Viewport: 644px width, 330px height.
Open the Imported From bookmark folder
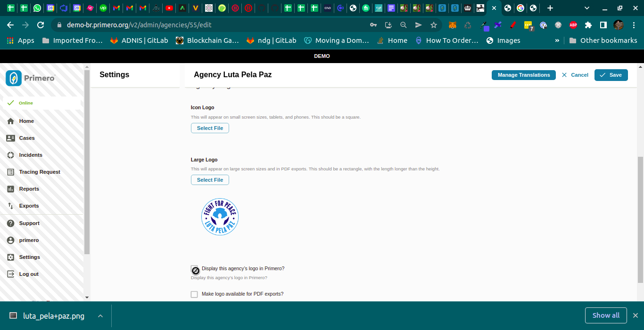click(x=72, y=40)
